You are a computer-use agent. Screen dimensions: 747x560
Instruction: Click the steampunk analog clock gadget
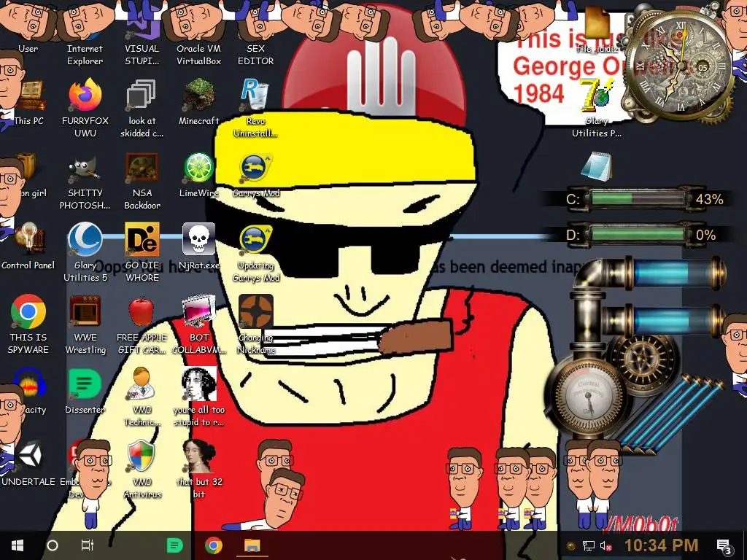point(681,66)
